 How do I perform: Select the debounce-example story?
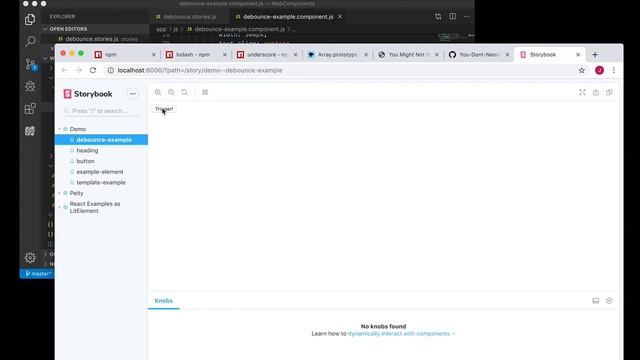coord(101,140)
